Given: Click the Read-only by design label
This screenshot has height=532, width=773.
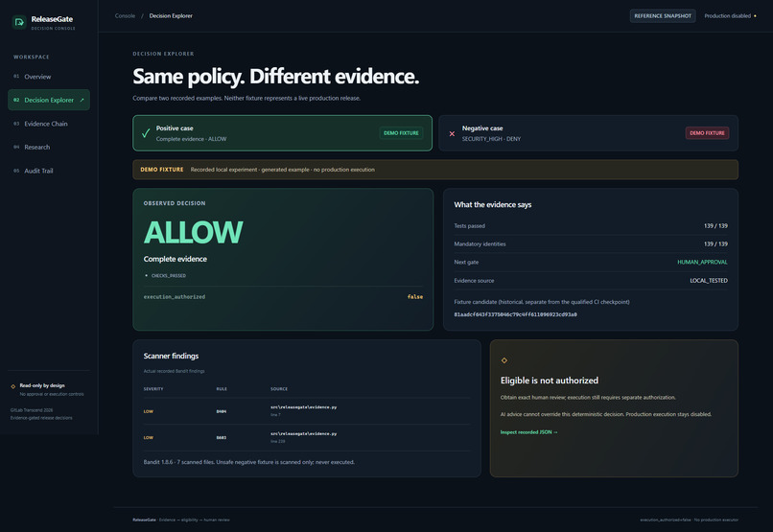Looking at the screenshot, I should point(42,385).
